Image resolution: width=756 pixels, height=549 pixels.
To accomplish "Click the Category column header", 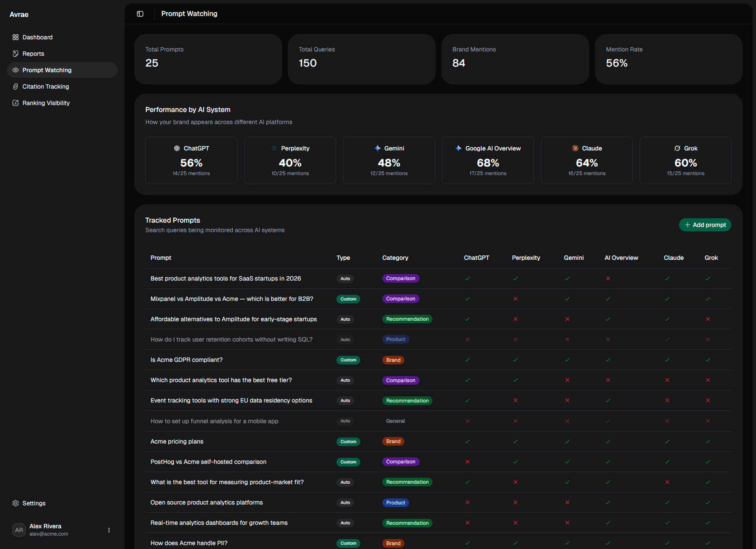I will 395,258.
